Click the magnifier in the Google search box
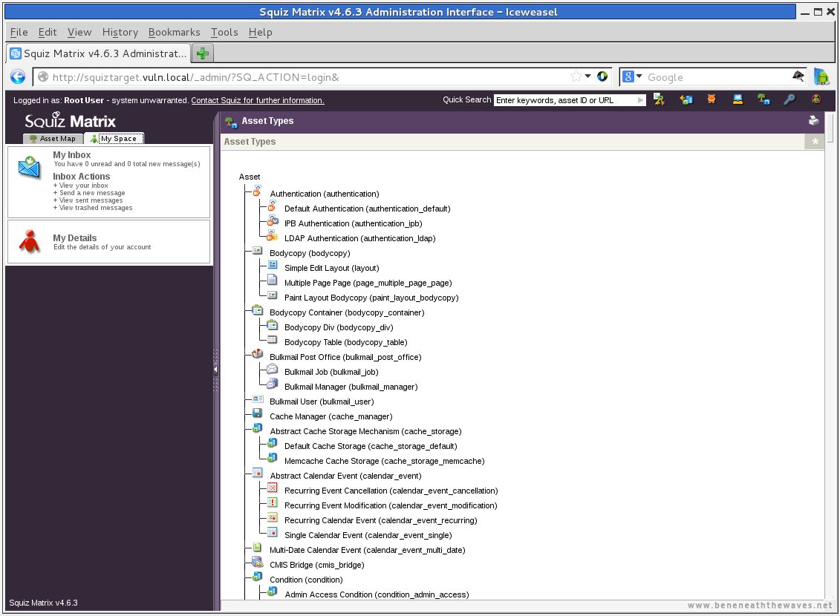This screenshot has width=840, height=616. [798, 76]
